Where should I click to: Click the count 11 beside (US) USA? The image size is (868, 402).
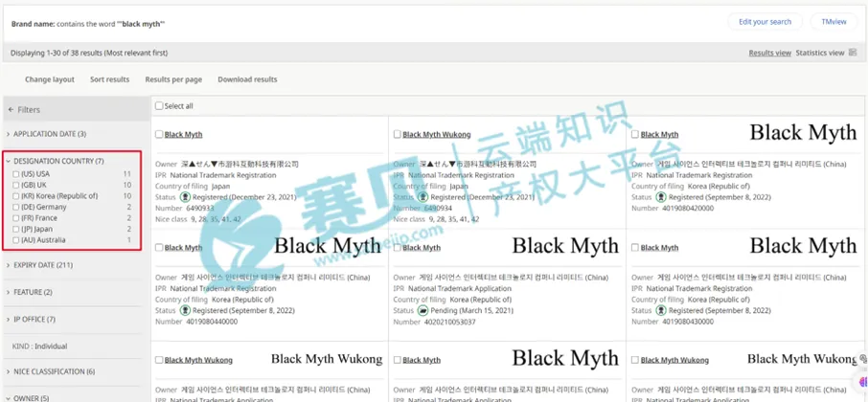(126, 174)
